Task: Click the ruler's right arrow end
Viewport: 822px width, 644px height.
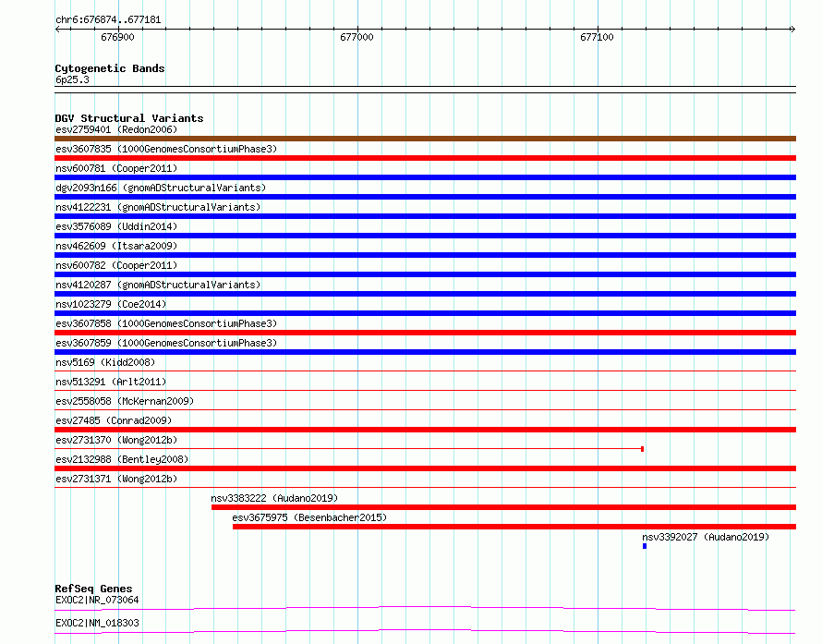Action: (x=793, y=30)
